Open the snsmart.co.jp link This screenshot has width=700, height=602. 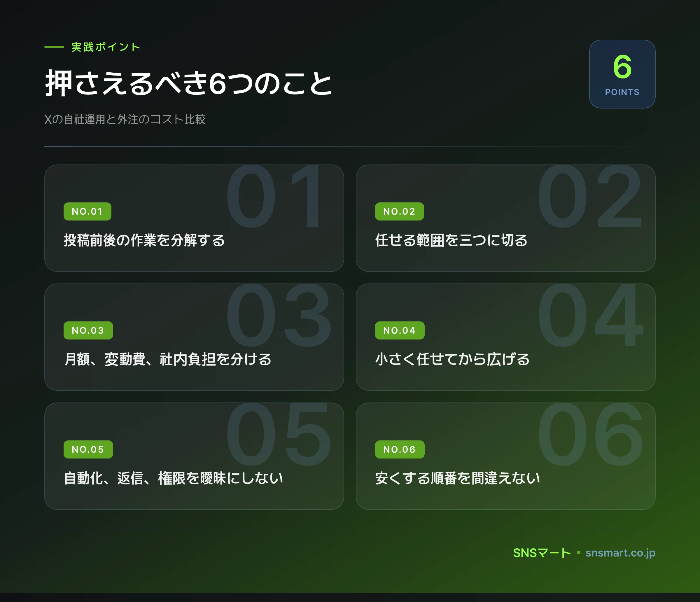pos(620,553)
